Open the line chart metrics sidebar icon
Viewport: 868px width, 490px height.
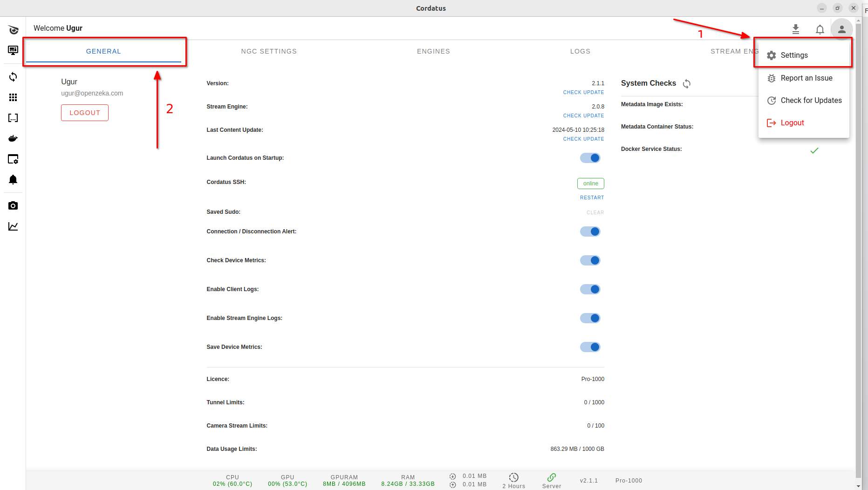coord(13,226)
